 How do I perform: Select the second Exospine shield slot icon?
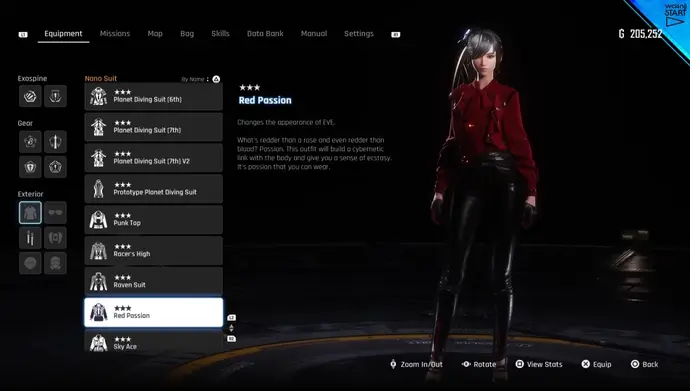[x=55, y=96]
